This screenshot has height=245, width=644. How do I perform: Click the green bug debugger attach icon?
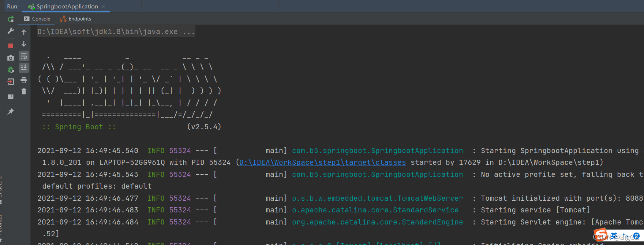11,70
